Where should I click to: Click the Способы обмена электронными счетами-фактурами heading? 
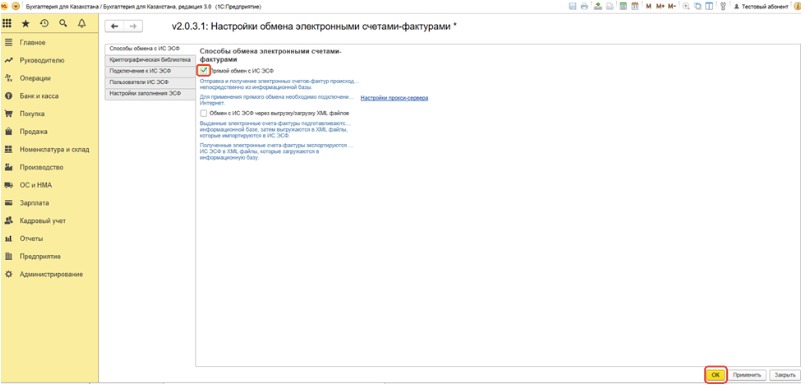271,55
